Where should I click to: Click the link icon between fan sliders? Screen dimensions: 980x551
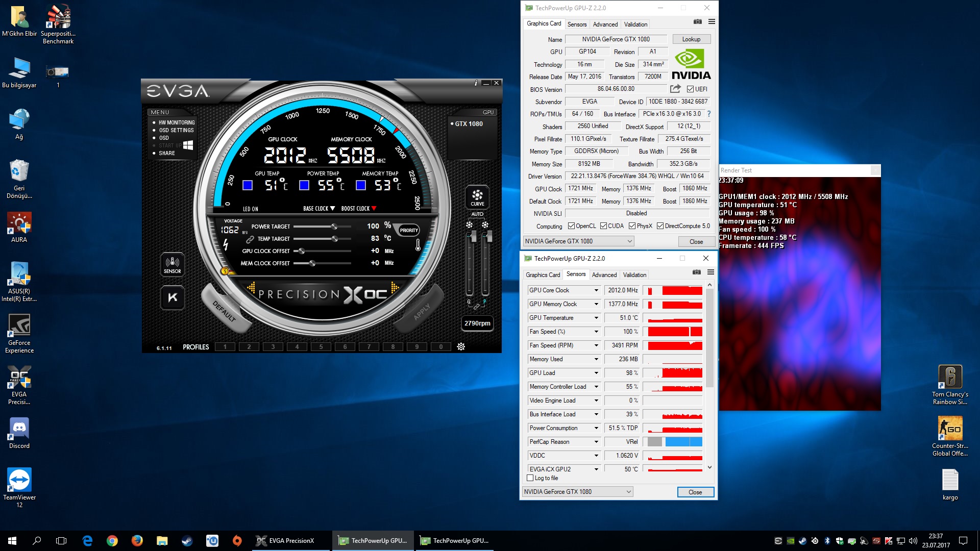[477, 307]
